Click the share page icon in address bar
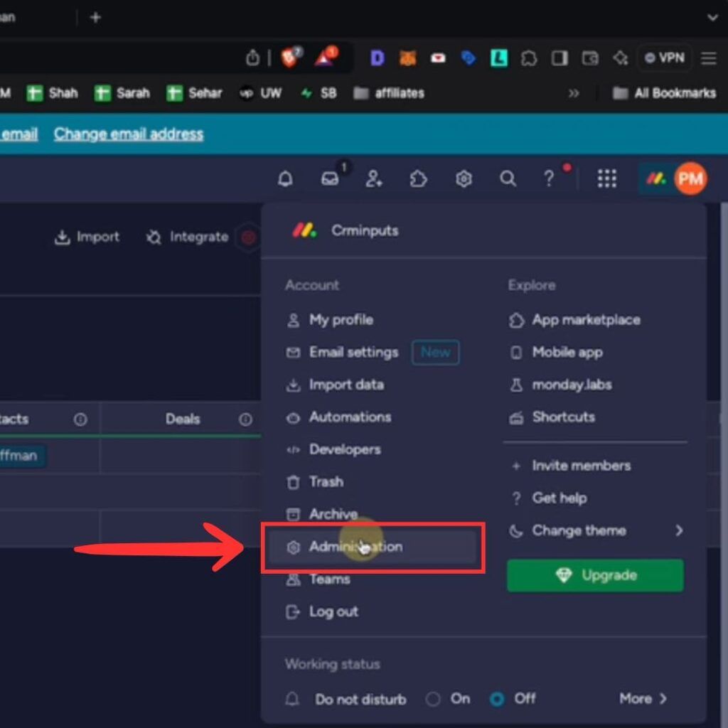The width and height of the screenshot is (728, 728). click(252, 58)
